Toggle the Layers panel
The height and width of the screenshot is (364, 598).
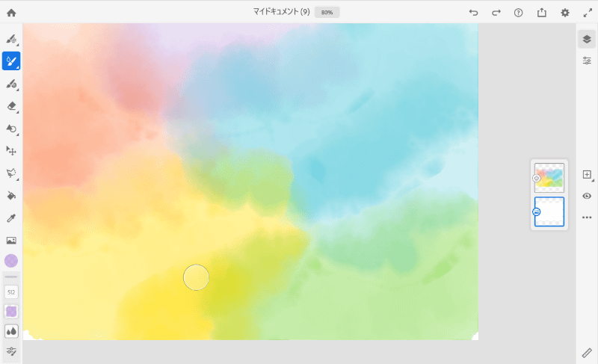click(587, 39)
